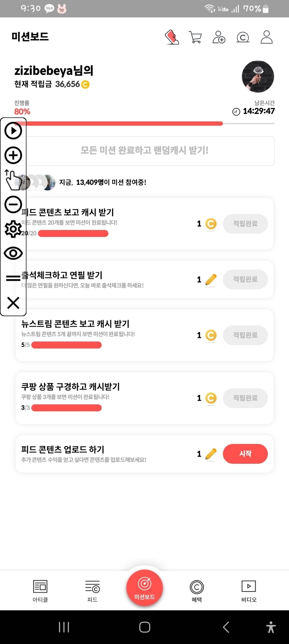Tap the double-line toolbar drag handle

(13, 278)
